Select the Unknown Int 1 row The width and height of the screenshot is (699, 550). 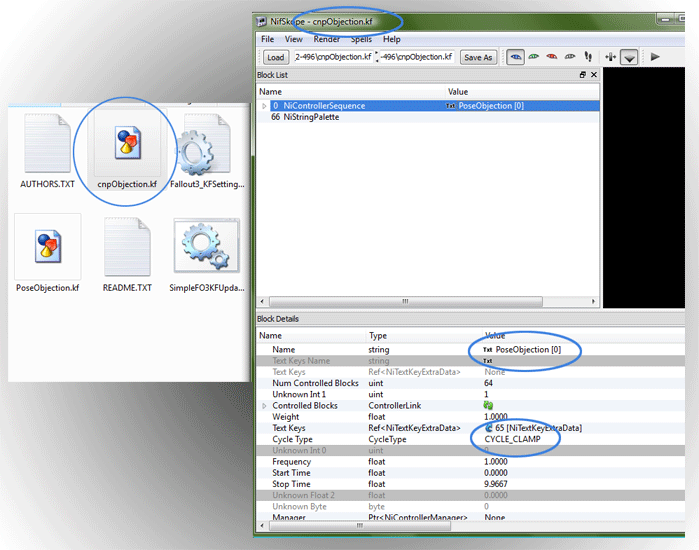click(x=471, y=394)
